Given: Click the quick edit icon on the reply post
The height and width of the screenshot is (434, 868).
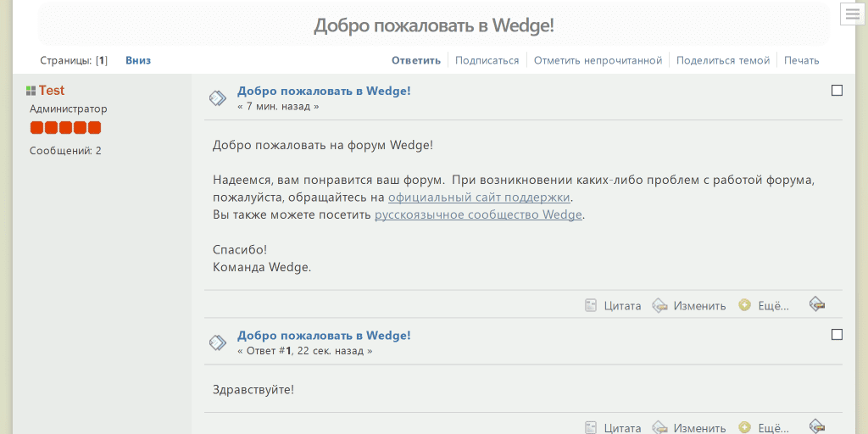Looking at the screenshot, I should point(817,426).
